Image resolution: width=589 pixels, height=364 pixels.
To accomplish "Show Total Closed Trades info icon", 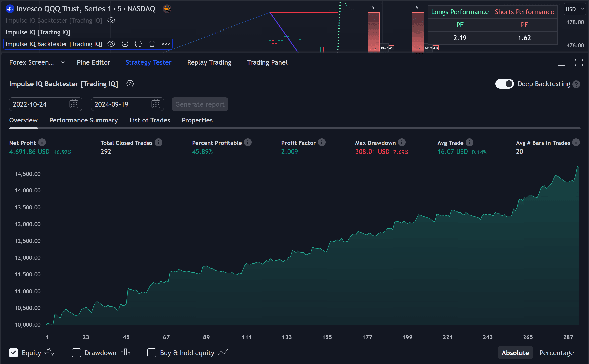I will coord(158,142).
